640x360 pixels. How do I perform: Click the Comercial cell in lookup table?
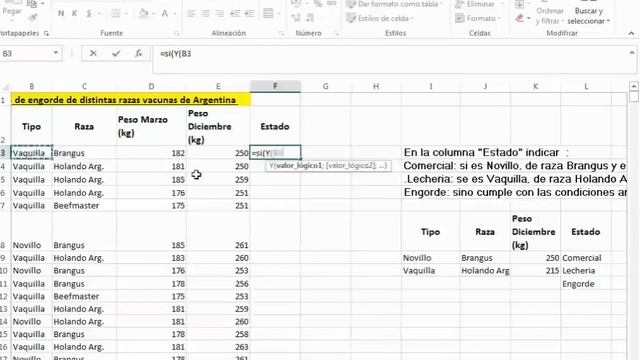tap(586, 258)
